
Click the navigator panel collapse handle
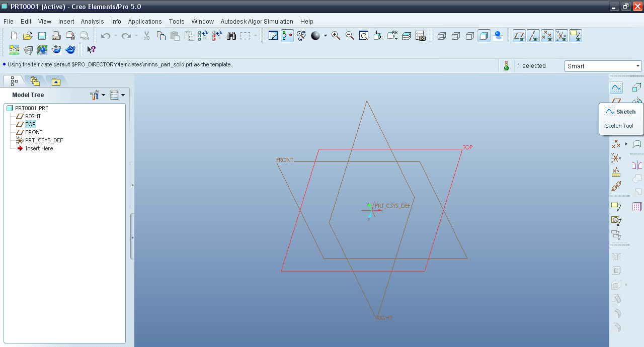click(132, 186)
